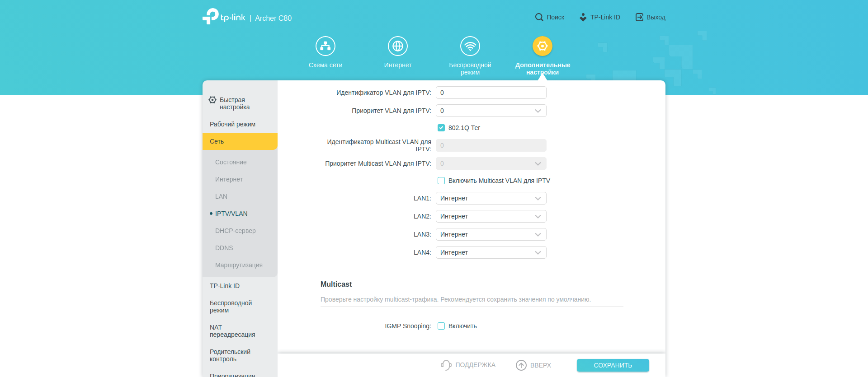Select the Дополнительные настройки gear icon
The width and height of the screenshot is (868, 377).
[x=542, y=46]
